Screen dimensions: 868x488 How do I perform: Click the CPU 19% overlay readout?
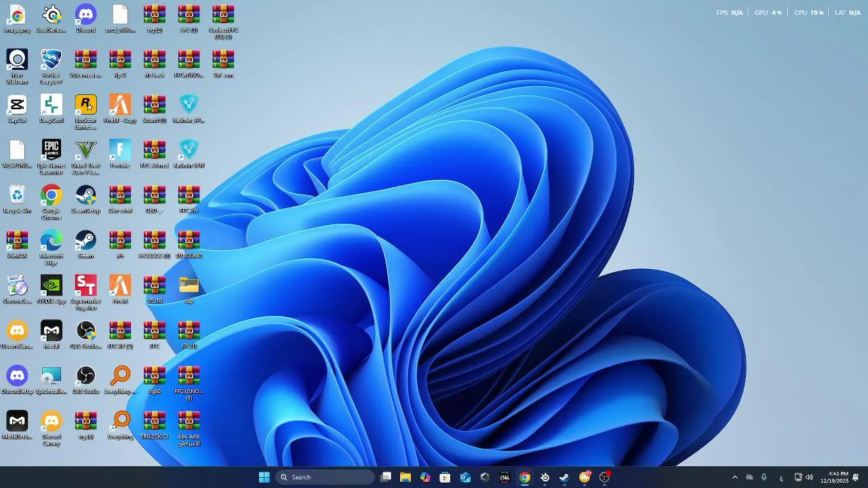(x=809, y=12)
